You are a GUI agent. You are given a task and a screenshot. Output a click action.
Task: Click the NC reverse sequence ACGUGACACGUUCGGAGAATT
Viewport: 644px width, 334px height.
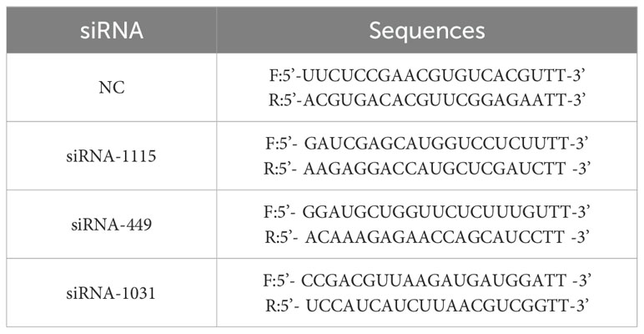(435, 99)
